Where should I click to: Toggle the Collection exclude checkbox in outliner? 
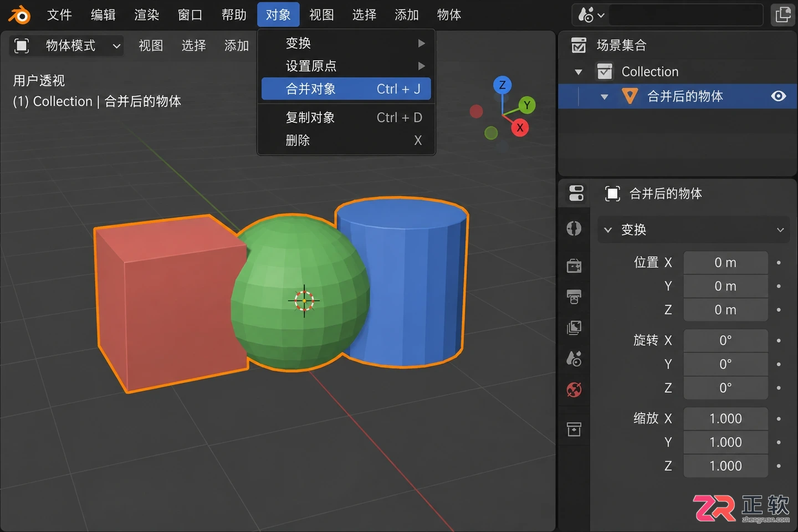605,71
